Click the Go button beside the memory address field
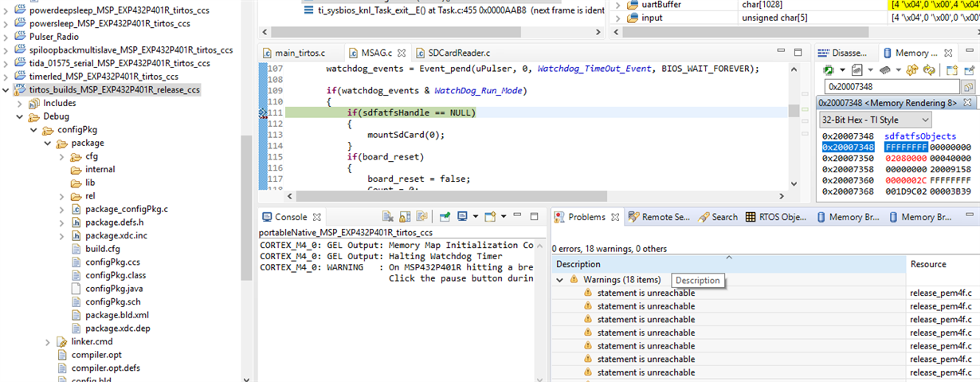The image size is (980, 382). (968, 87)
